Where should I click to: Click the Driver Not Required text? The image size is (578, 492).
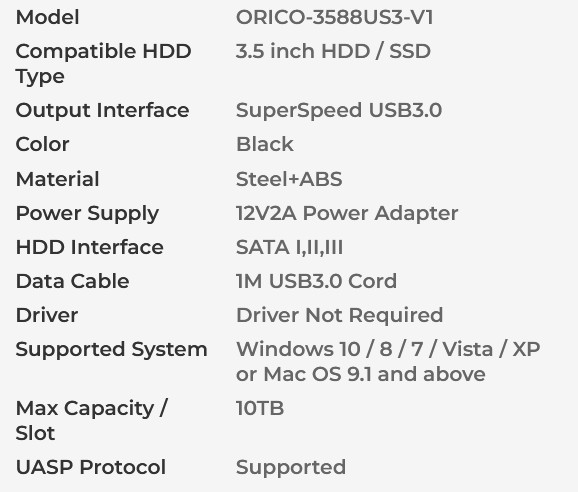click(x=340, y=315)
